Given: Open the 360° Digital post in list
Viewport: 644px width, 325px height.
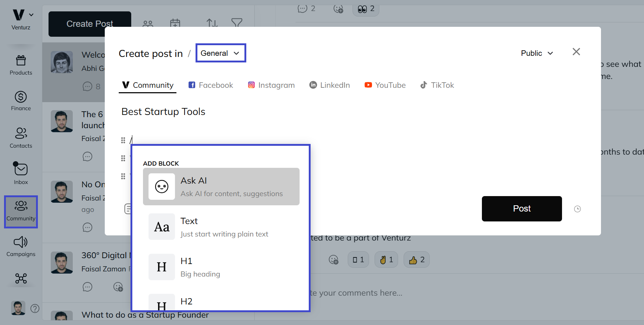Looking at the screenshot, I should (87, 272).
